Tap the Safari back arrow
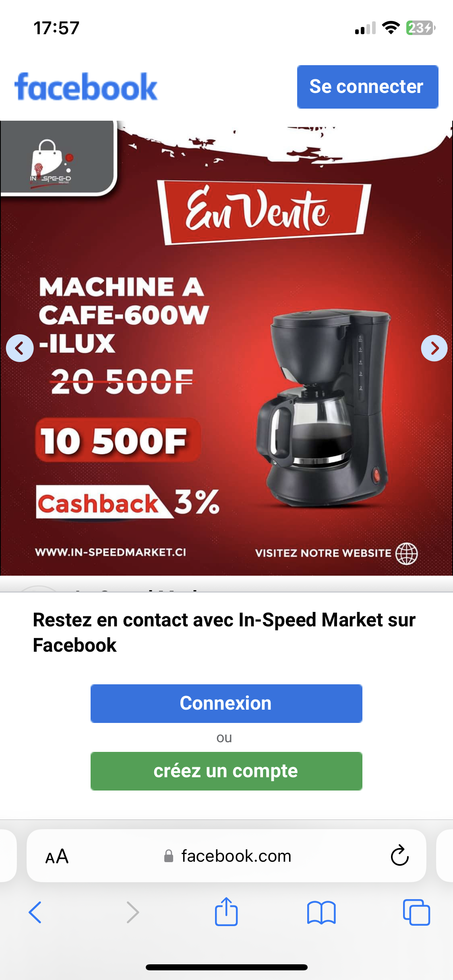The image size is (453, 980). (35, 912)
